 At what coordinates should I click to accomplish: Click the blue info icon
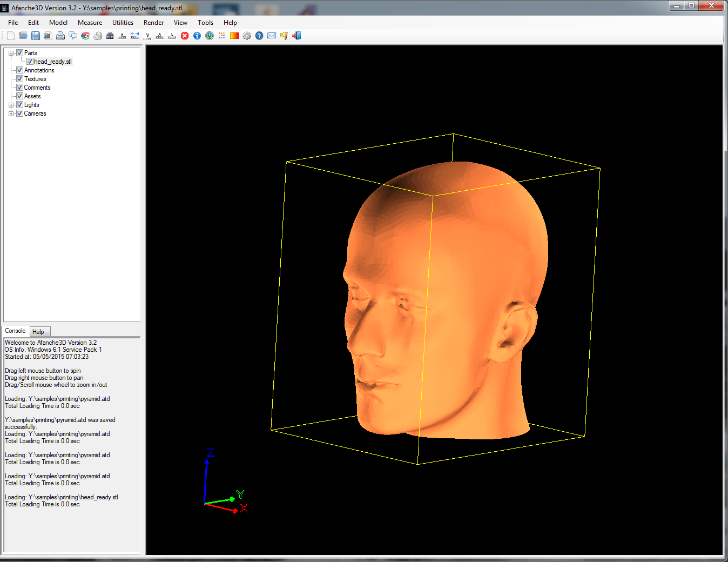(x=197, y=36)
